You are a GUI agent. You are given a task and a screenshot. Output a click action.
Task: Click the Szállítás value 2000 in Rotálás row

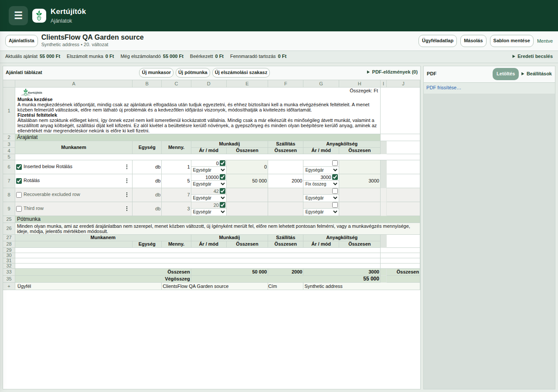286,181
